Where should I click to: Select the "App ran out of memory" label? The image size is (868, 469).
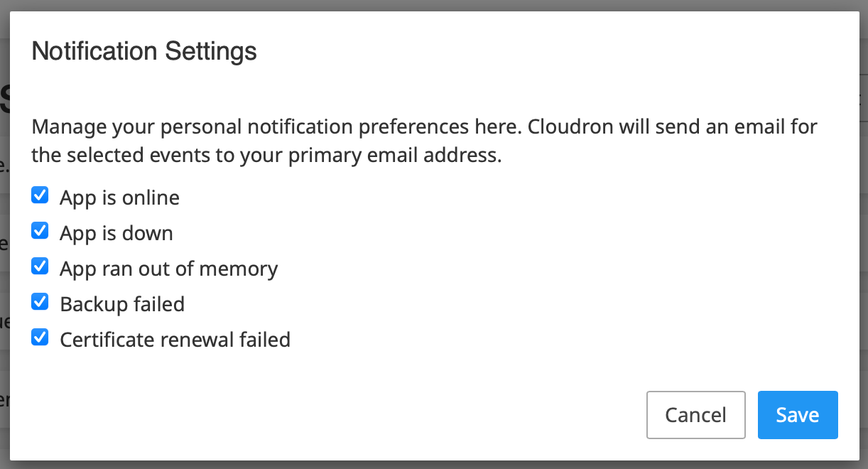coord(169,269)
